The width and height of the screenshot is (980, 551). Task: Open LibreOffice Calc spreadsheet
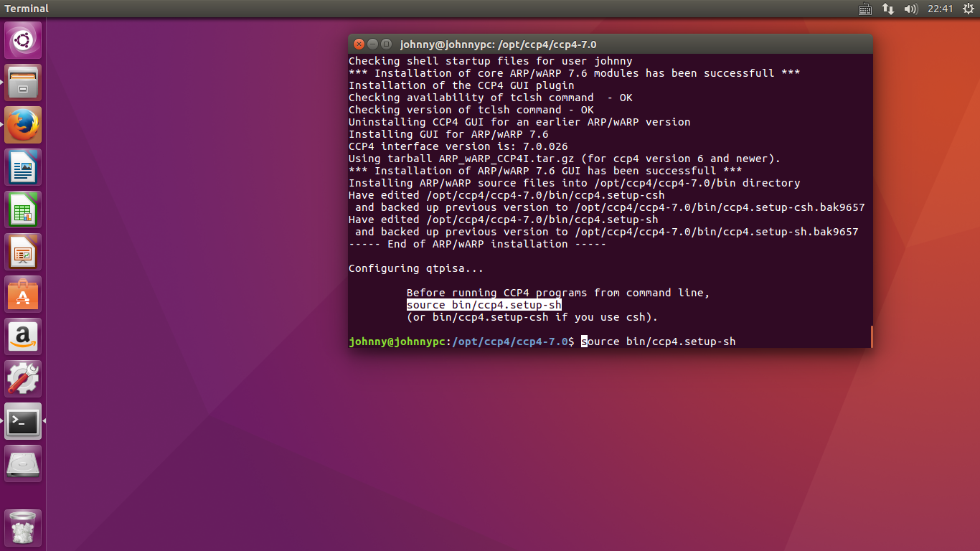(x=23, y=209)
